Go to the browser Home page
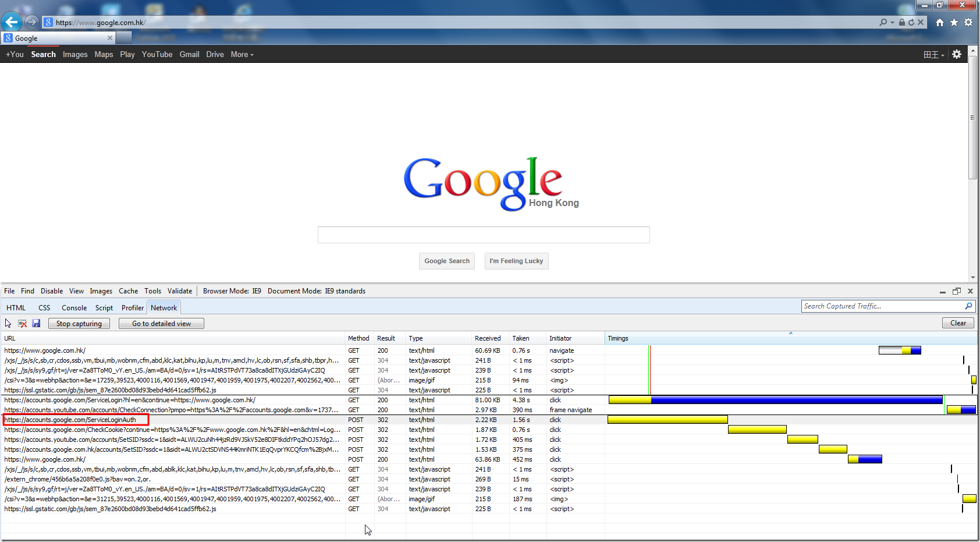The width and height of the screenshot is (980, 542). (940, 22)
